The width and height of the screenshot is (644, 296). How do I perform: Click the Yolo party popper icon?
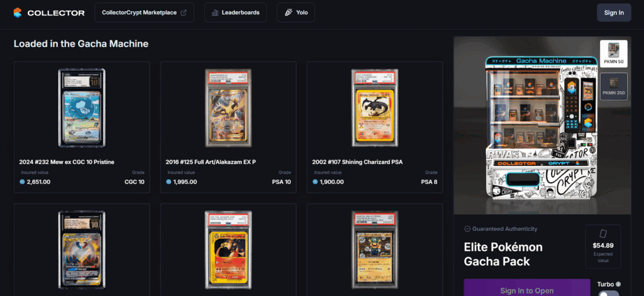288,13
